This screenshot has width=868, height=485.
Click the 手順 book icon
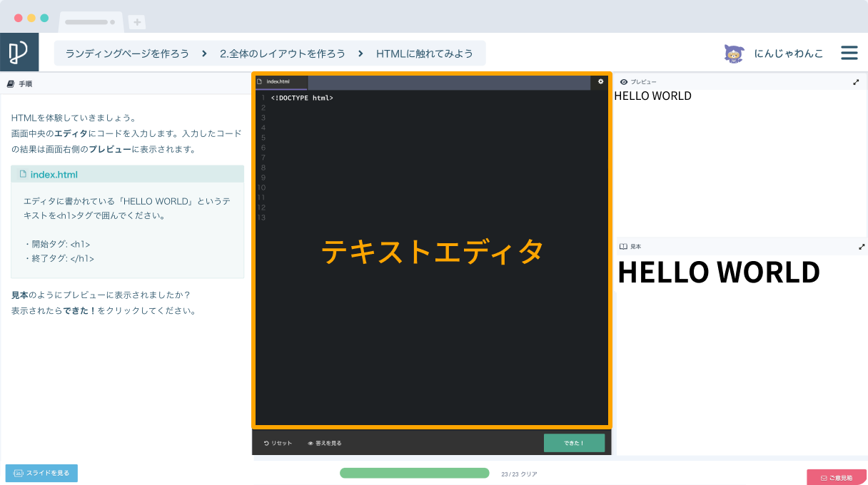click(x=10, y=83)
